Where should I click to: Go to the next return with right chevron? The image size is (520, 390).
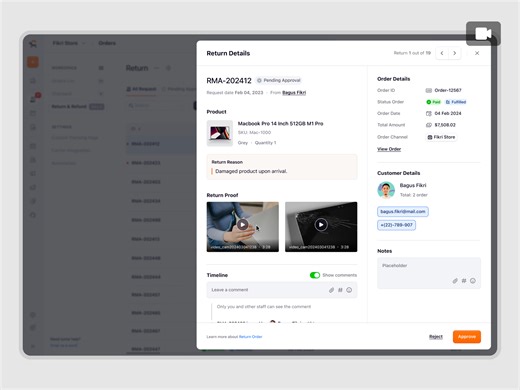[x=455, y=53]
